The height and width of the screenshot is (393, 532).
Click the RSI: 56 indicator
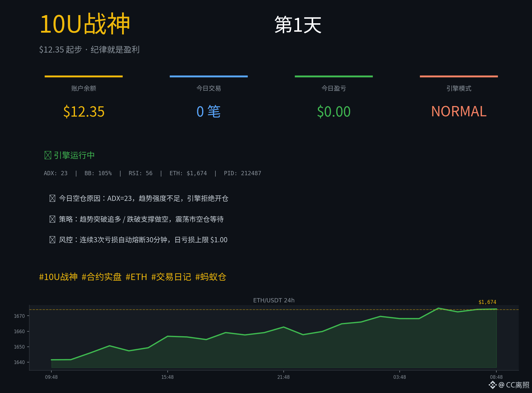[140, 173]
